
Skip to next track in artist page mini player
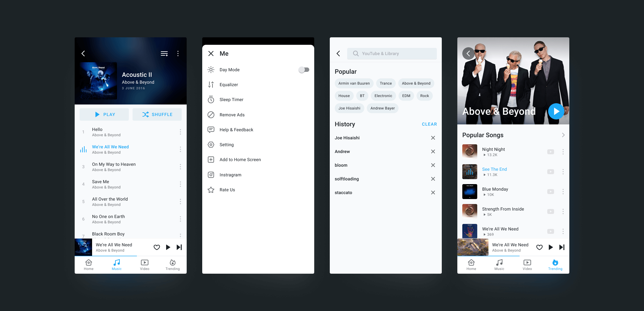point(562,247)
